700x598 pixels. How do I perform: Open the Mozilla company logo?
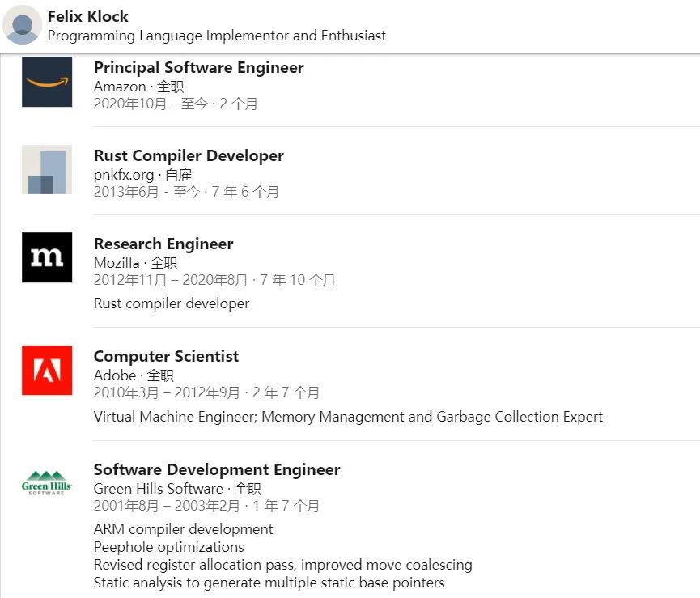(47, 257)
